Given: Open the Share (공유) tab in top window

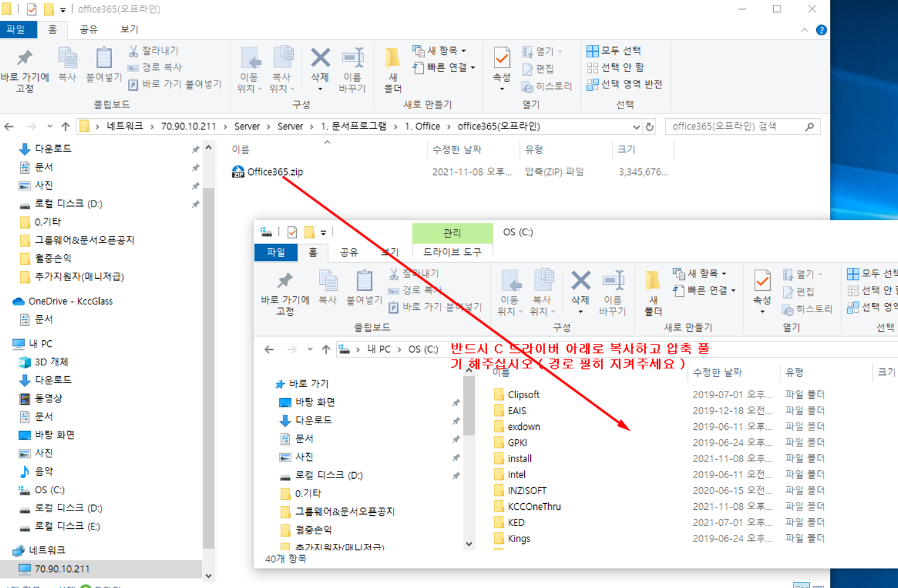Looking at the screenshot, I should [88, 29].
